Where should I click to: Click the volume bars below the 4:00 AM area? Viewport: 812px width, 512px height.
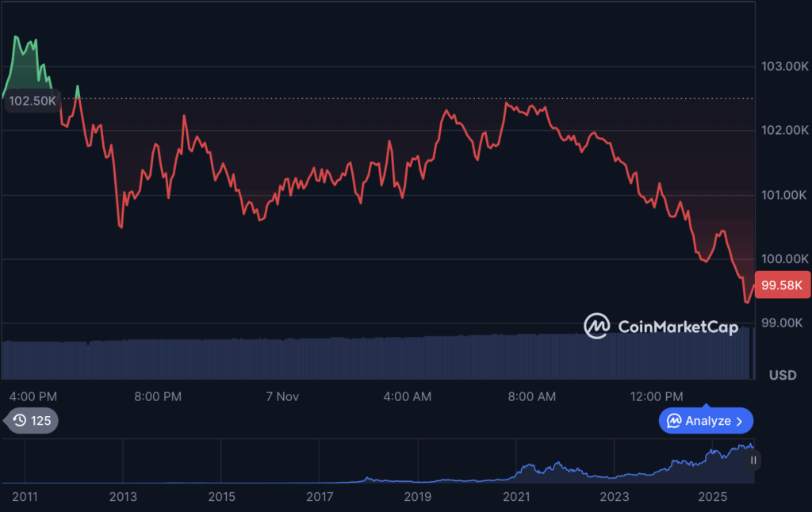(x=408, y=357)
